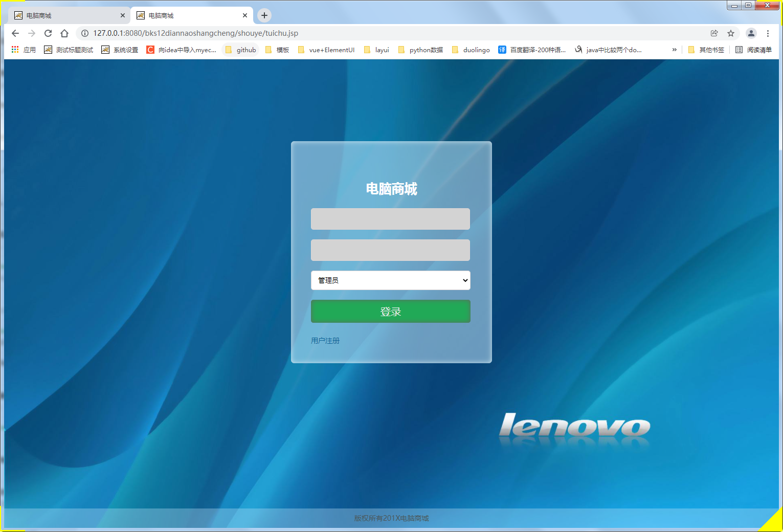783x532 pixels.
Task: Share this page using the share icon
Action: 714,33
